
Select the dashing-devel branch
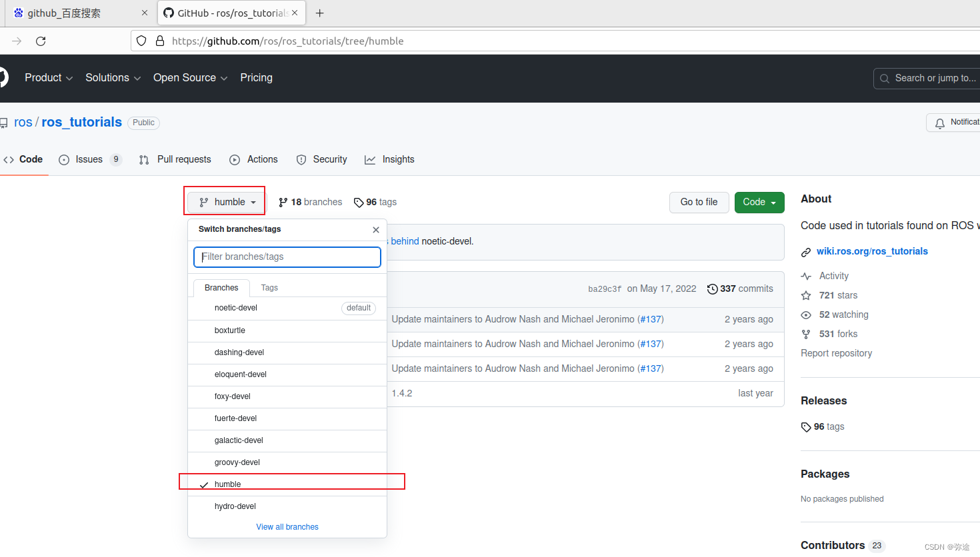pyautogui.click(x=287, y=352)
